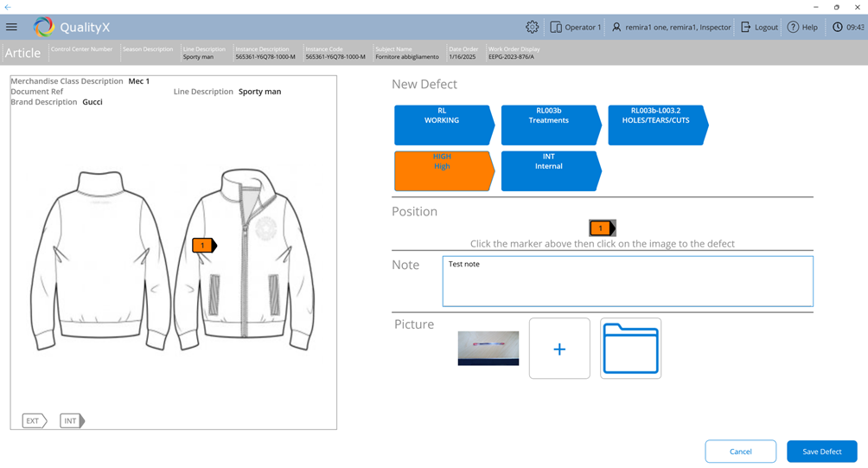Select Operator 1 device button

coord(576,27)
